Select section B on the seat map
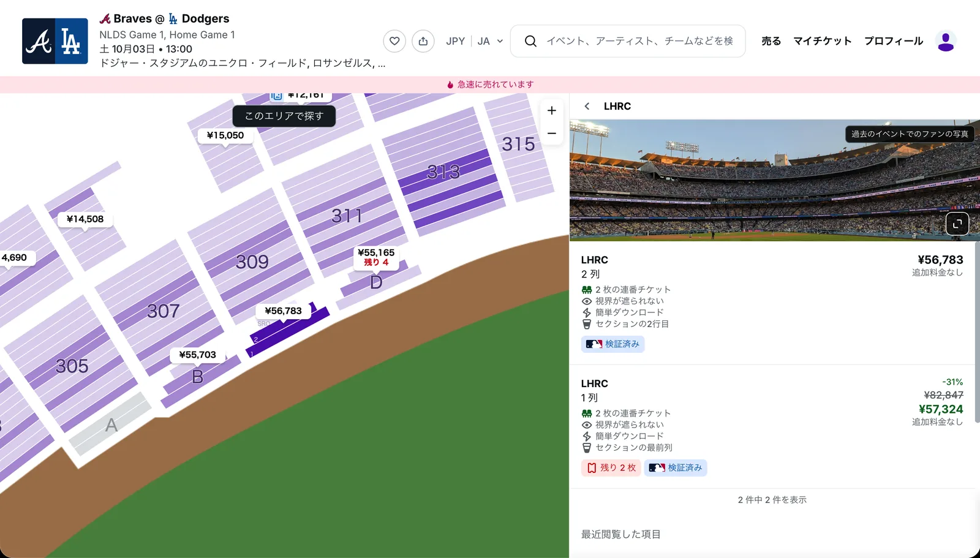Screen dimensions: 980x558 (x=197, y=377)
